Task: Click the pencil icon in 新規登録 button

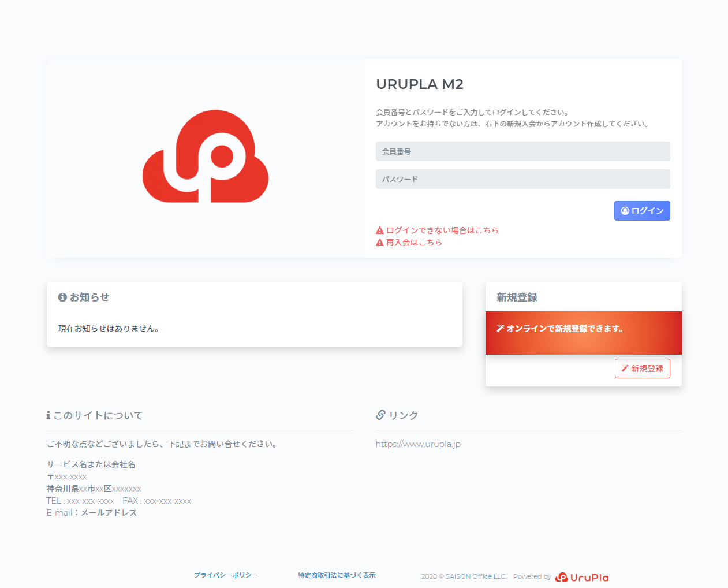Action: (x=625, y=369)
